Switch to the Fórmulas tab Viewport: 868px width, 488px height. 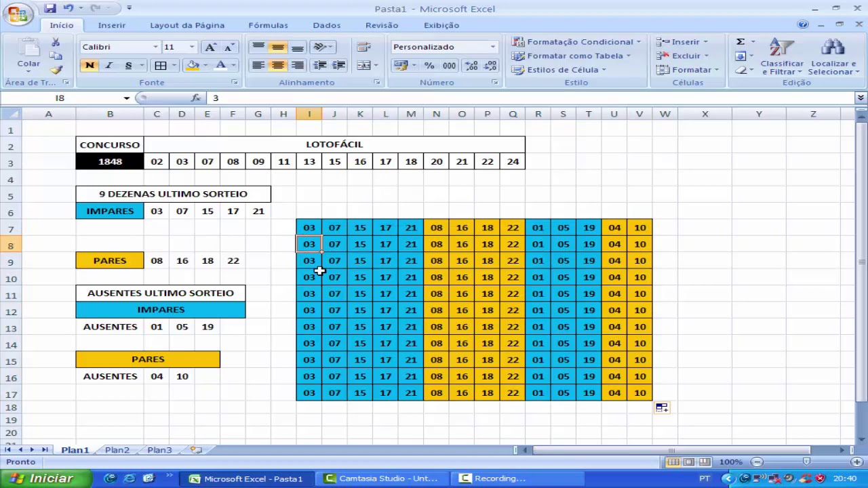click(268, 25)
